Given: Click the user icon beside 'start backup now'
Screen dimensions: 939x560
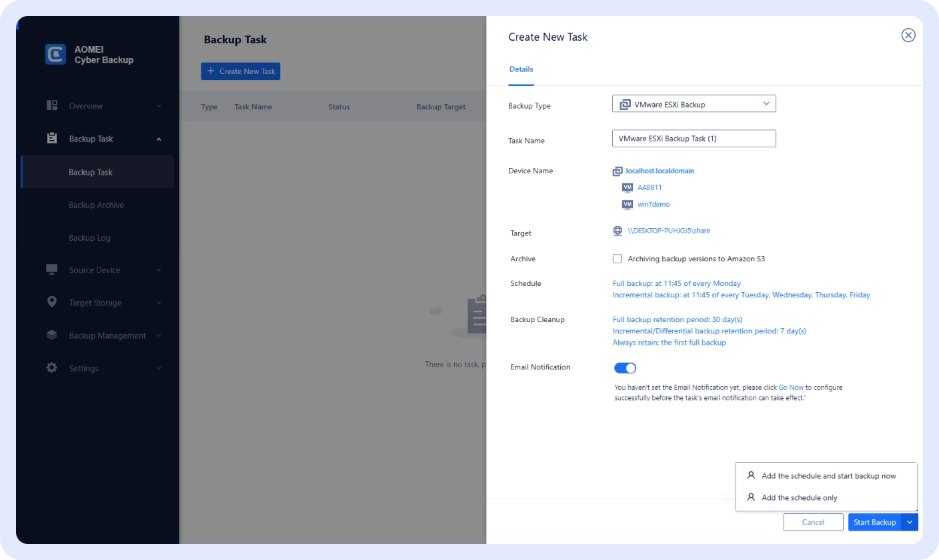Looking at the screenshot, I should pyautogui.click(x=751, y=475).
